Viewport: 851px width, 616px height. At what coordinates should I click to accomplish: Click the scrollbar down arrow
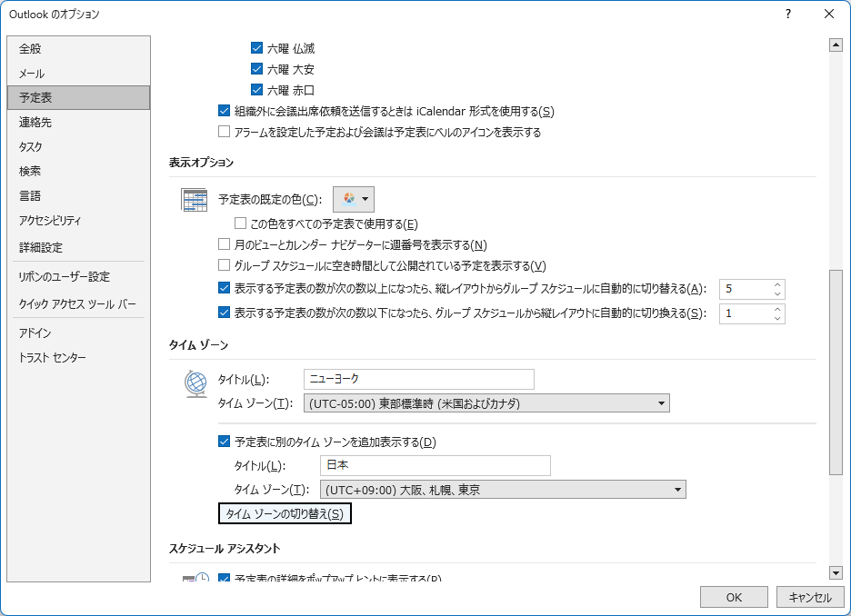836,572
